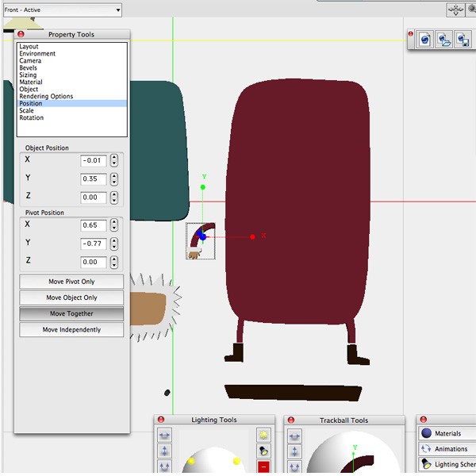Click the red remove light button
476x476 pixels.
tap(262, 466)
